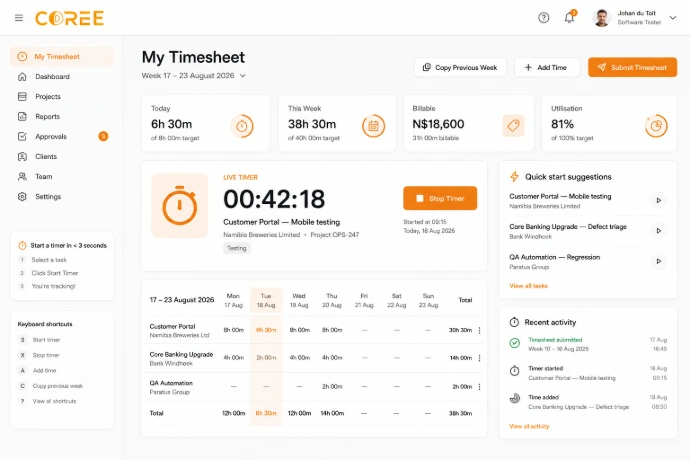
Task: Open Clients in sidebar
Action: tap(62, 156)
